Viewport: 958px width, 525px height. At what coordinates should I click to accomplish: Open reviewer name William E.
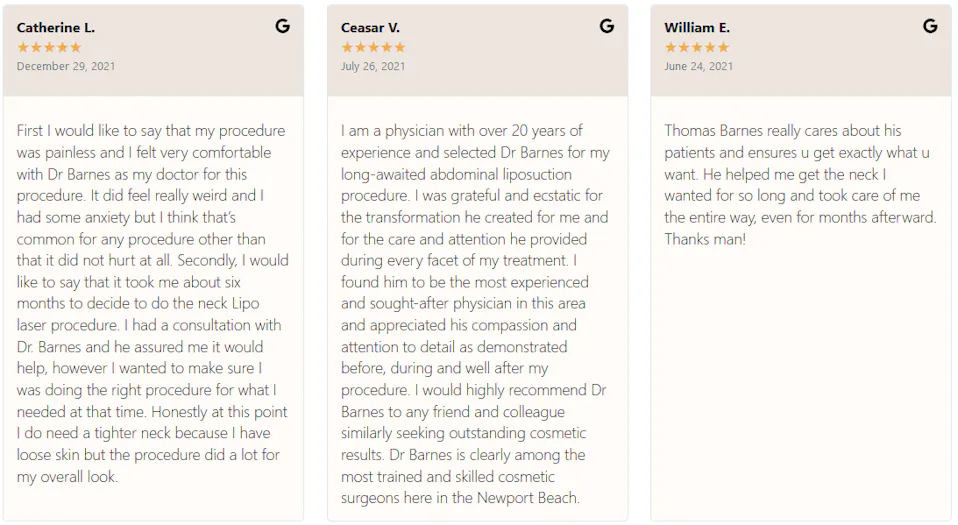[x=697, y=28]
